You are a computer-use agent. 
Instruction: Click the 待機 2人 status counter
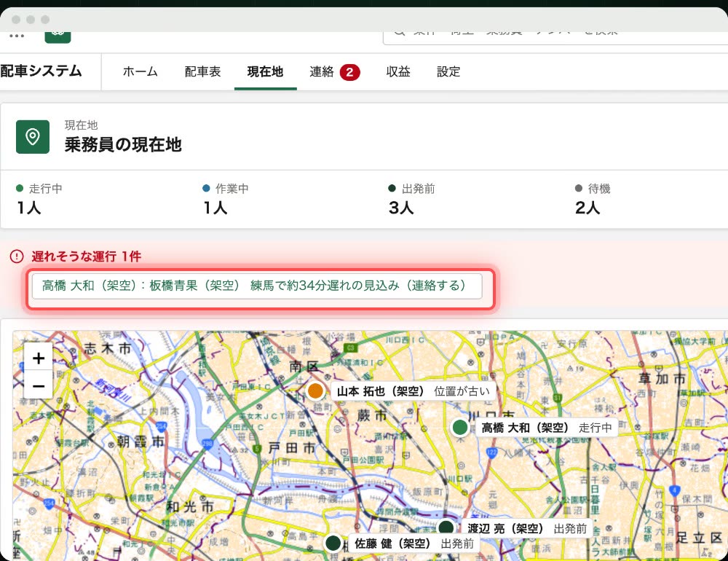click(593, 199)
